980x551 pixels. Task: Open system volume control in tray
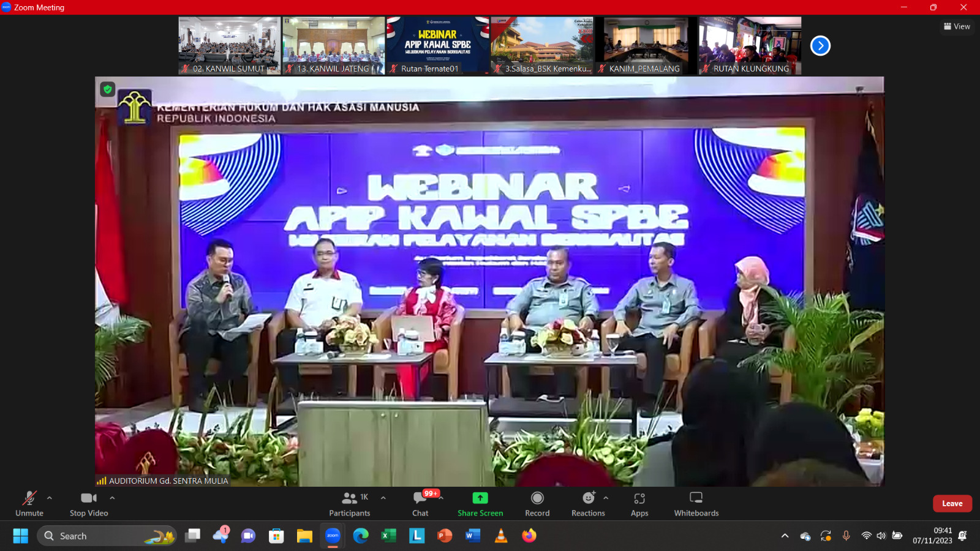tap(881, 536)
